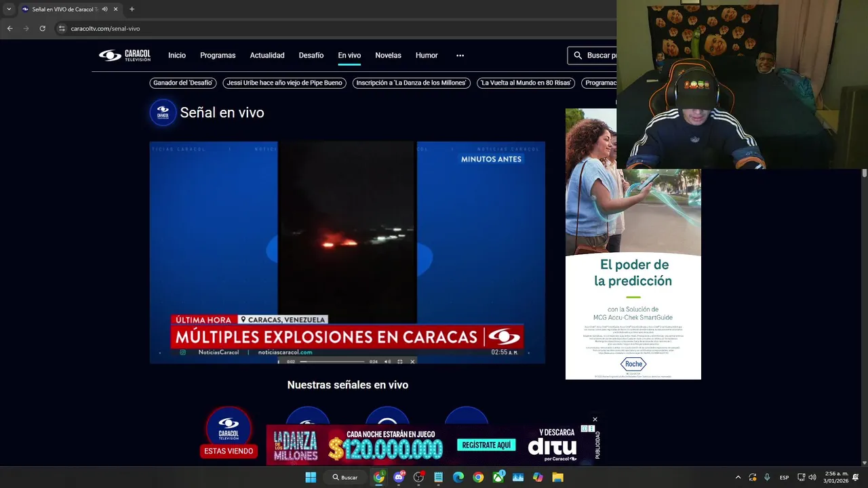Open Discord from the taskbar
Image resolution: width=868 pixels, height=488 pixels.
pos(399,477)
